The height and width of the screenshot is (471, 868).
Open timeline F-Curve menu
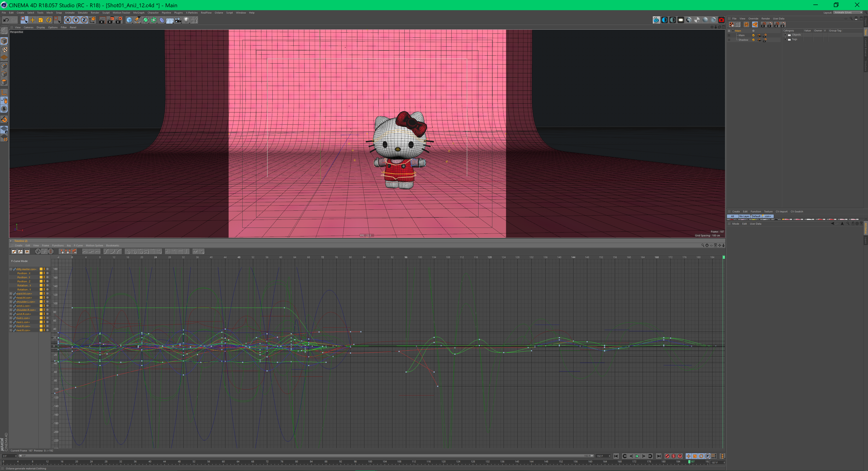pyautogui.click(x=78, y=245)
